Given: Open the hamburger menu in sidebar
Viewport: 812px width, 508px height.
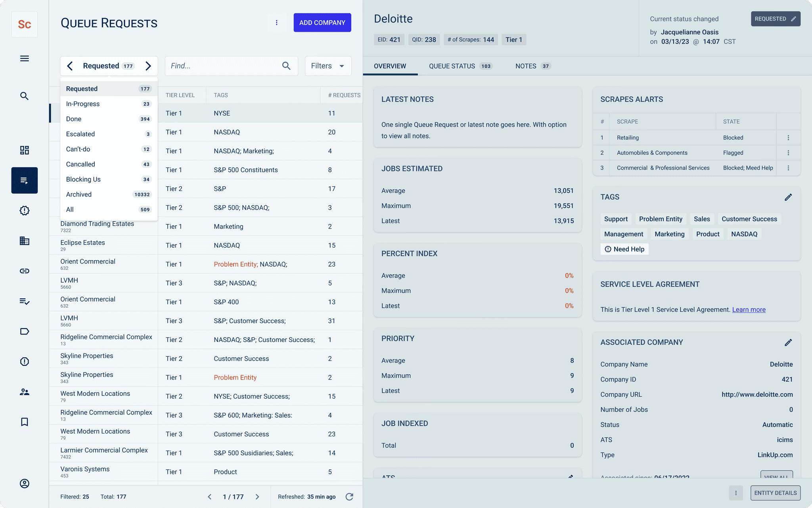Looking at the screenshot, I should pyautogui.click(x=25, y=59).
